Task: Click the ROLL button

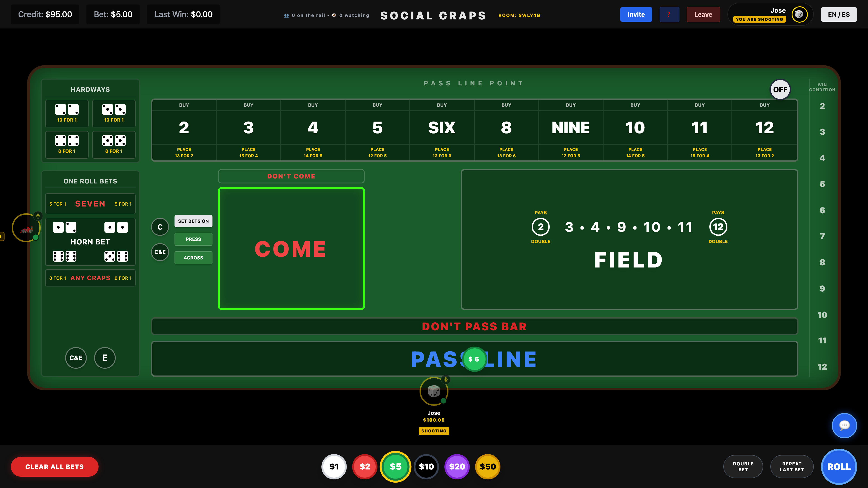Action: point(839,467)
